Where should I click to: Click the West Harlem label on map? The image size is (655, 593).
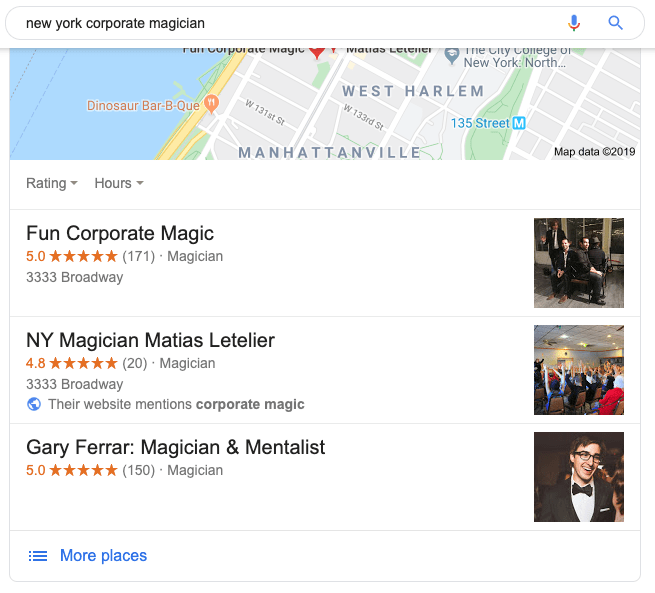pos(413,91)
